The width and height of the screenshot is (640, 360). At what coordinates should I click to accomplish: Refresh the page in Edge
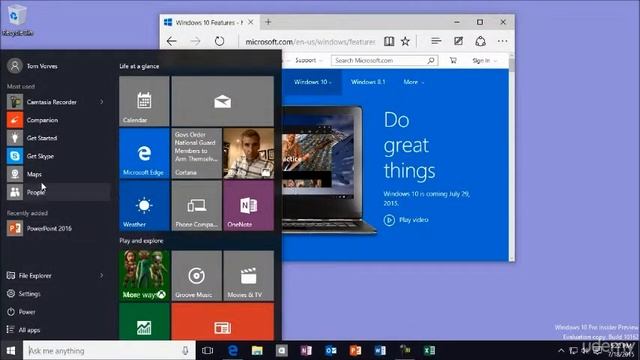click(x=220, y=41)
